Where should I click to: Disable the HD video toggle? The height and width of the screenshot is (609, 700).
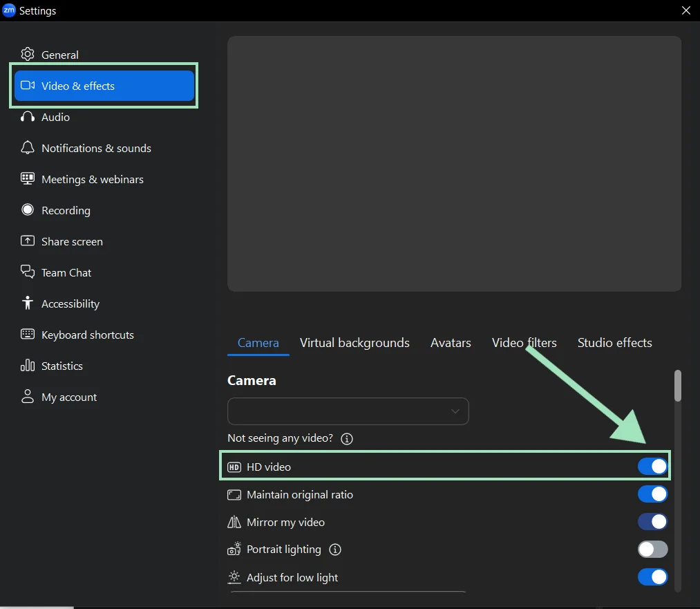point(652,467)
